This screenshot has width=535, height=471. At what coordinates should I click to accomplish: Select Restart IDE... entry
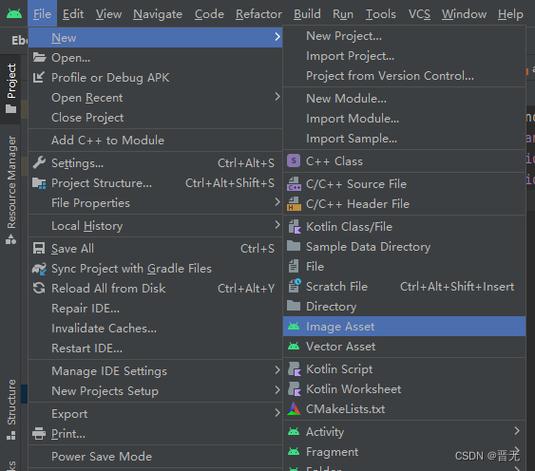click(155, 348)
